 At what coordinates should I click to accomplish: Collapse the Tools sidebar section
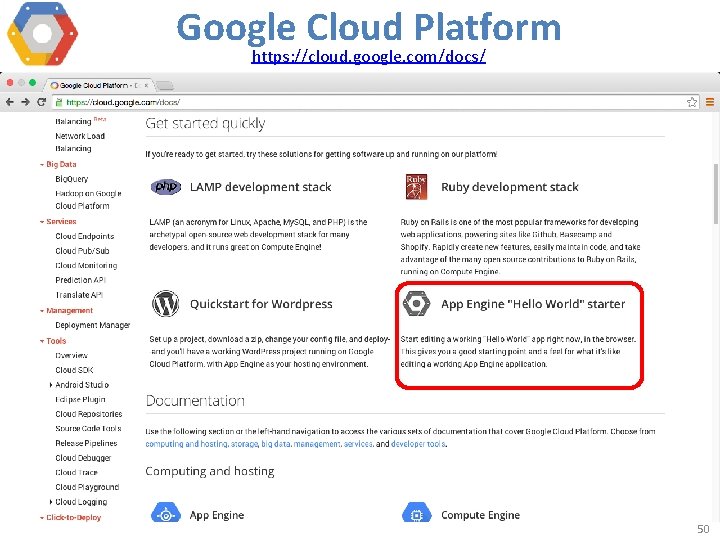click(53, 341)
